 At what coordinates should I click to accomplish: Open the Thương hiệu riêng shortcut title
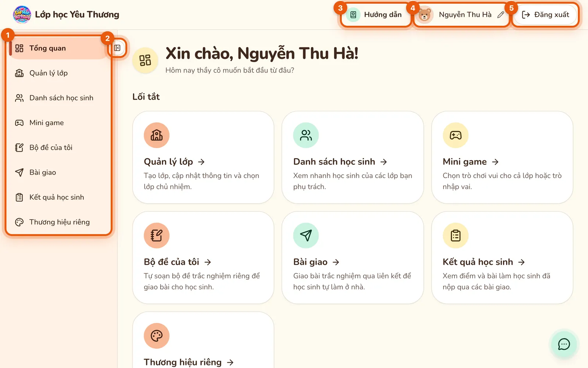pyautogui.click(x=189, y=362)
